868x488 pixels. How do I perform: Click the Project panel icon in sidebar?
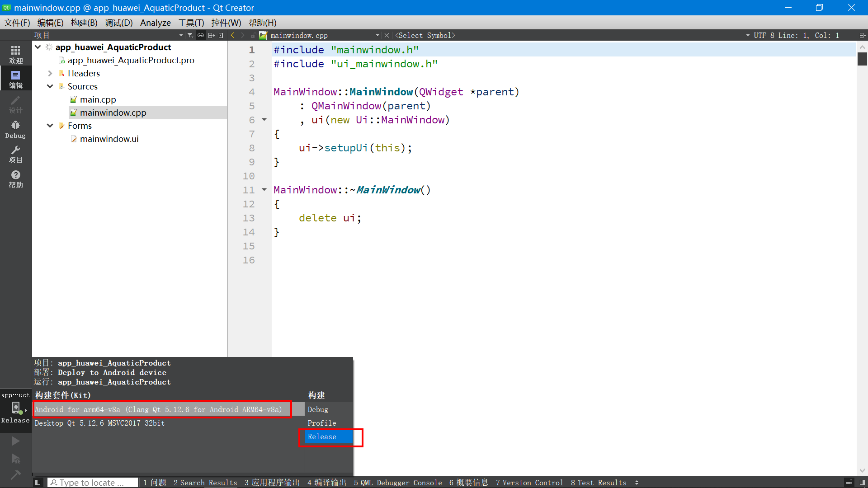(x=15, y=154)
